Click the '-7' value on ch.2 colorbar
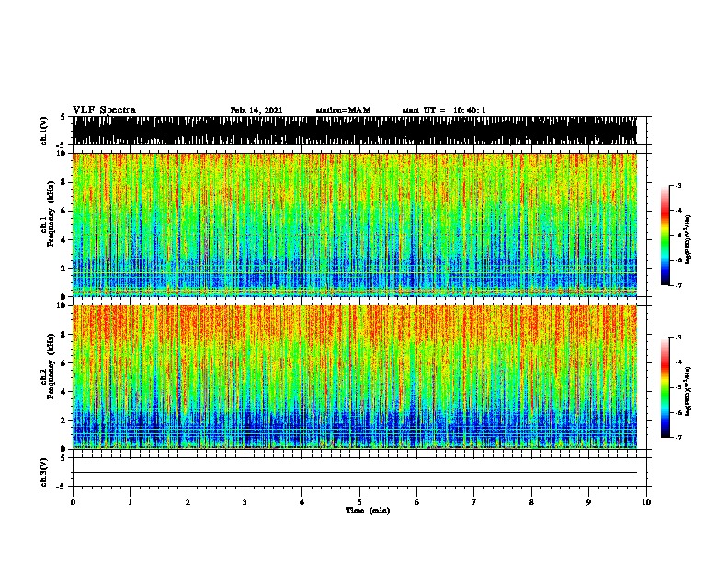 point(677,438)
